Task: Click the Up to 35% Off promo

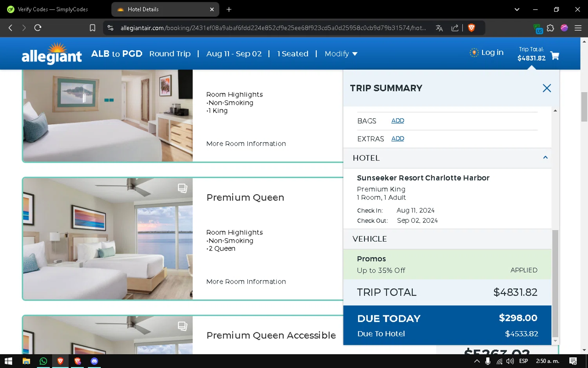Action: (381, 270)
